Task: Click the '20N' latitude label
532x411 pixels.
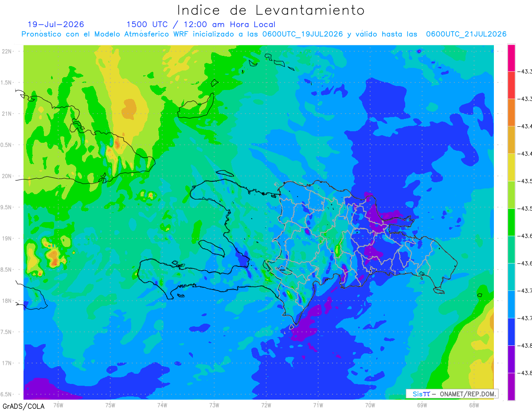Action: pyautogui.click(x=7, y=176)
